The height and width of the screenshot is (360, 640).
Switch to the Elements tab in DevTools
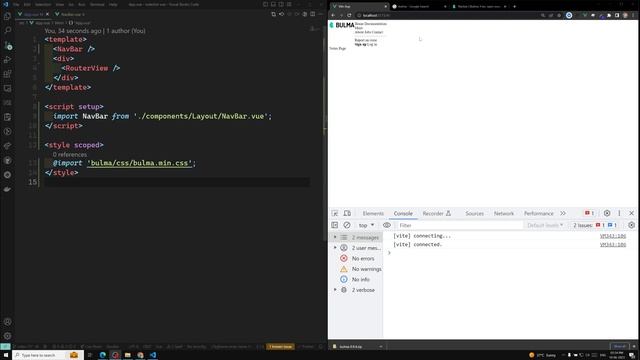point(373,213)
